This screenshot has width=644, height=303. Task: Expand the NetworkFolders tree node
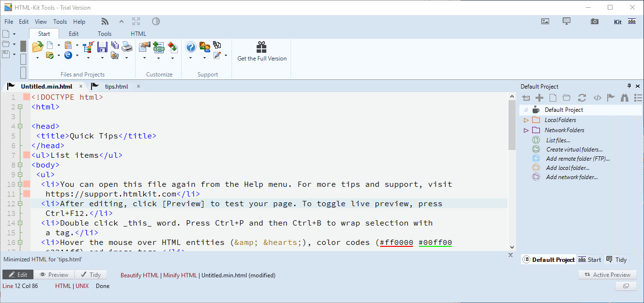526,130
